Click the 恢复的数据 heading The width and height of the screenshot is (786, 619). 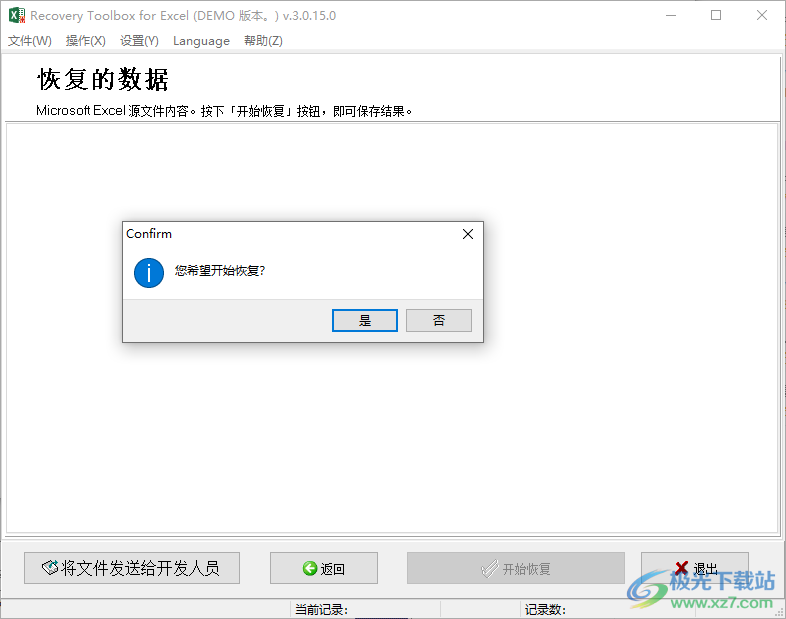click(103, 79)
